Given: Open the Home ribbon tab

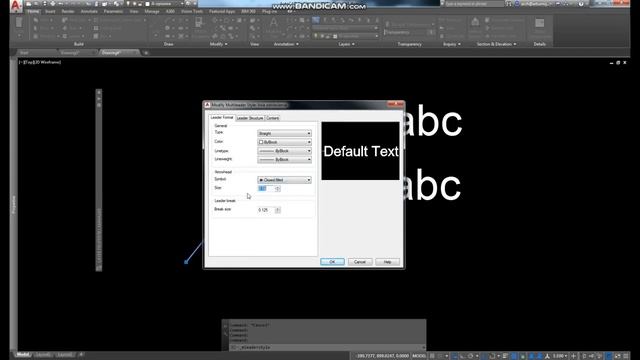Looking at the screenshot, I should tap(33, 11).
